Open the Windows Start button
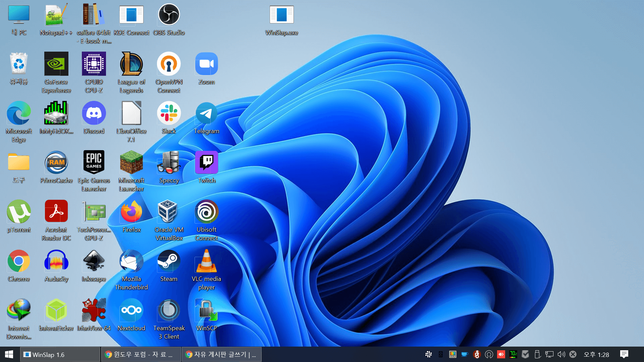The height and width of the screenshot is (362, 644). [x=9, y=354]
